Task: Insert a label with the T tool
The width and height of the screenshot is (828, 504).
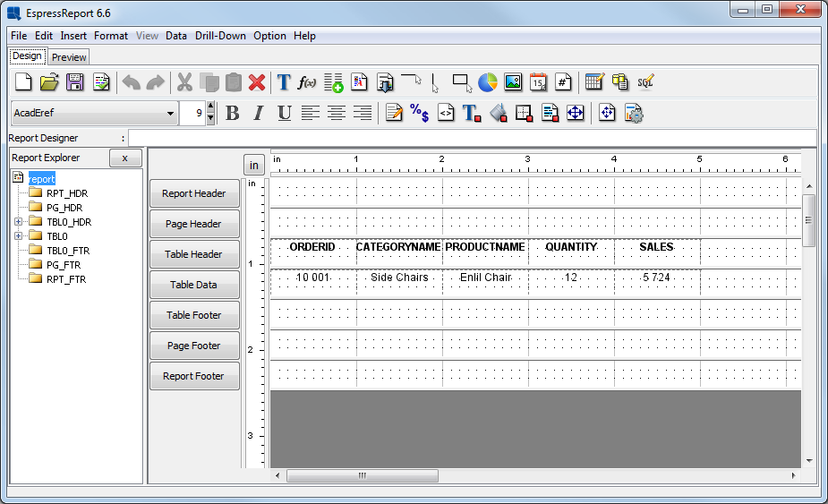Action: point(284,82)
